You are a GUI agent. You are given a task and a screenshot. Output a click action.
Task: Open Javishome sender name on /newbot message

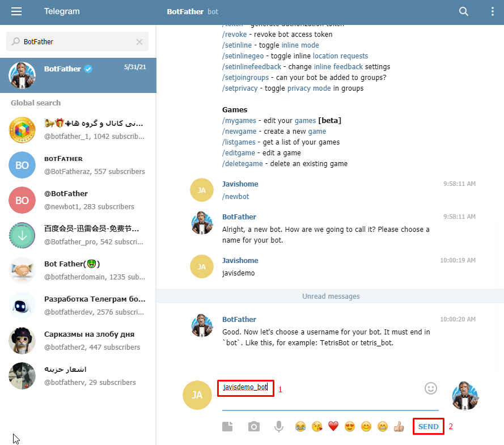coord(240,184)
